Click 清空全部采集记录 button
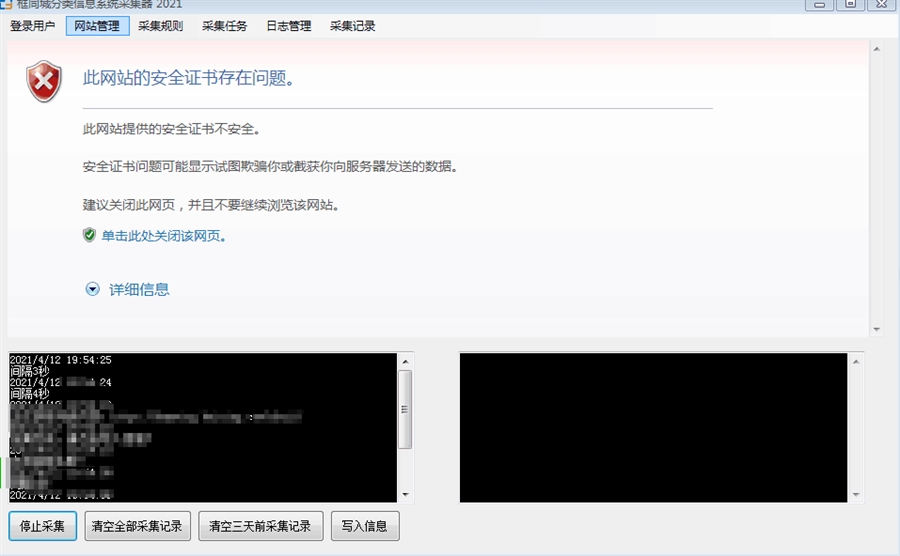900x556 pixels. pyautogui.click(x=136, y=526)
